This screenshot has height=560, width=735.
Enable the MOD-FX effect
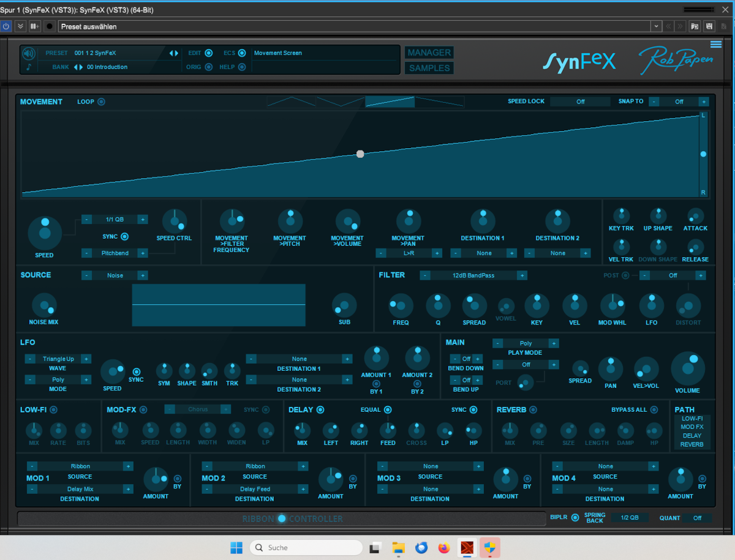143,410
